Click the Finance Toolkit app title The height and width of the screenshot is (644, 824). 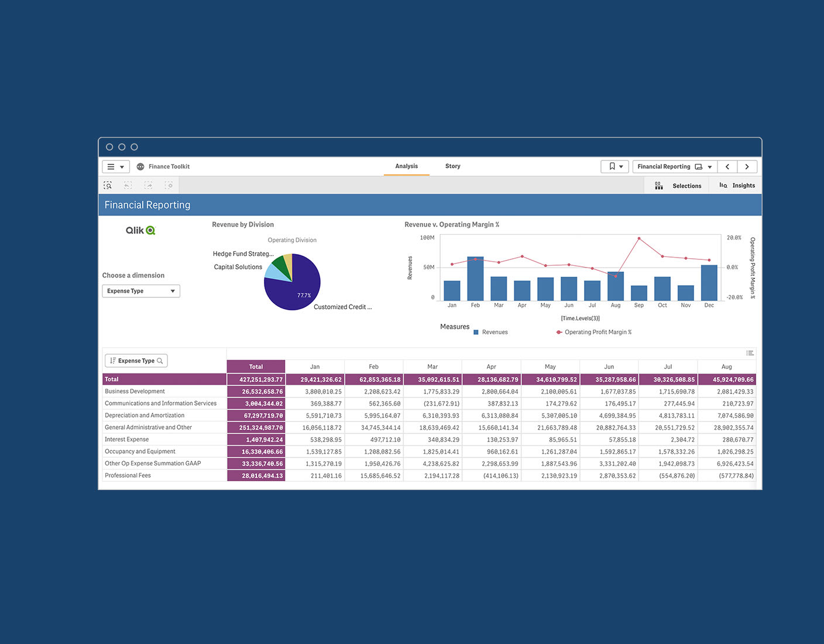pos(169,166)
